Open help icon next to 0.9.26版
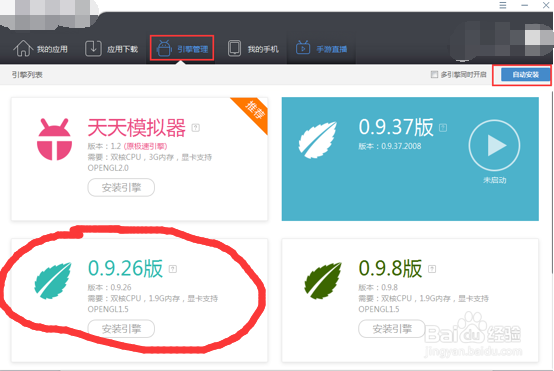The height and width of the screenshot is (371, 554). [x=173, y=269]
